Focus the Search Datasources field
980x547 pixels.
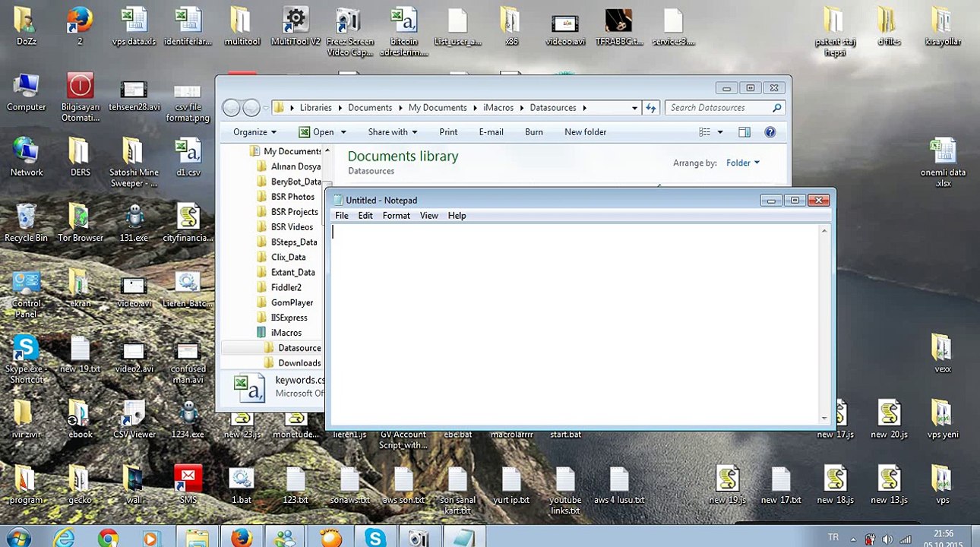pos(724,108)
